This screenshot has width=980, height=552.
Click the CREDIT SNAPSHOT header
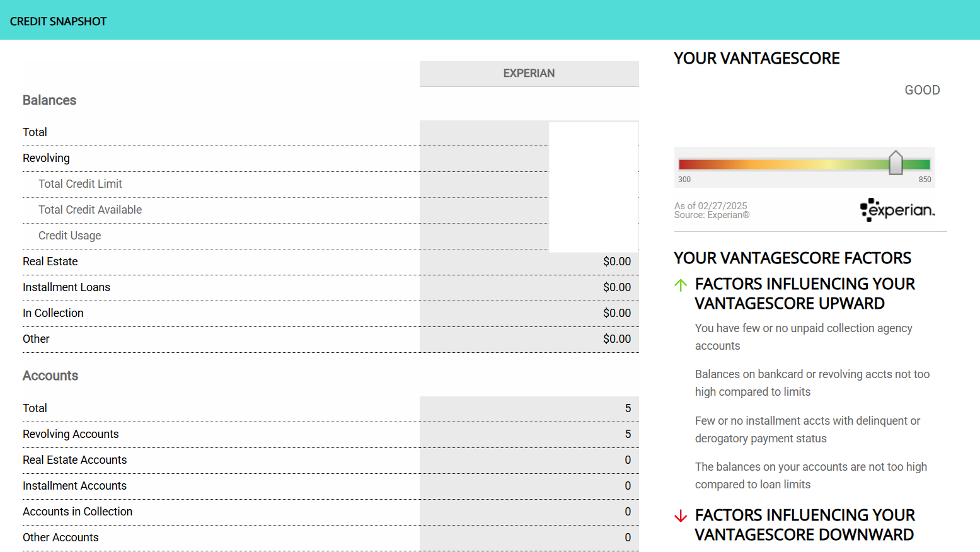[58, 21]
